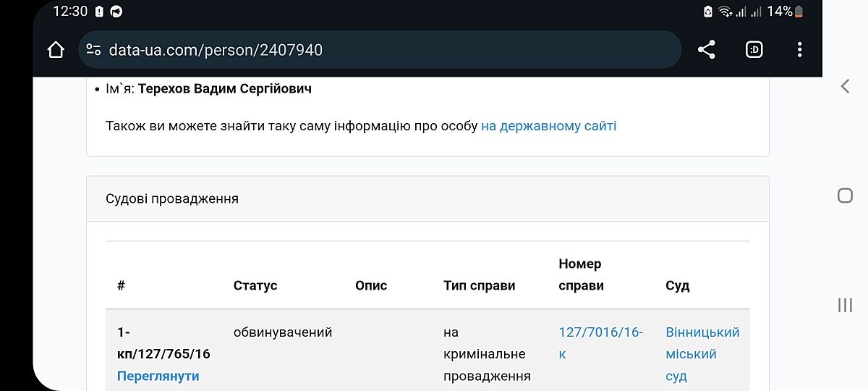The image size is (868, 391).
Task: Open the "на державному сайті" link
Action: pyautogui.click(x=548, y=126)
